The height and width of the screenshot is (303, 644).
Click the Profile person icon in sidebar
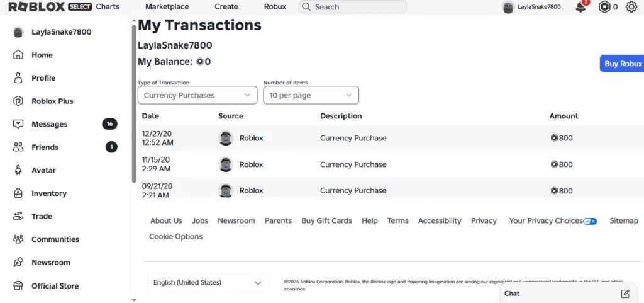click(x=18, y=77)
